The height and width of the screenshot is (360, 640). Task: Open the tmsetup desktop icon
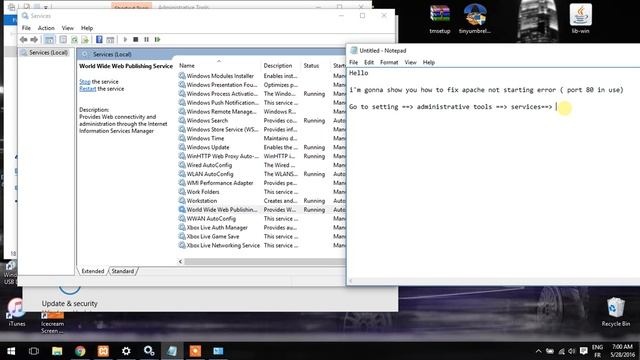(x=440, y=19)
